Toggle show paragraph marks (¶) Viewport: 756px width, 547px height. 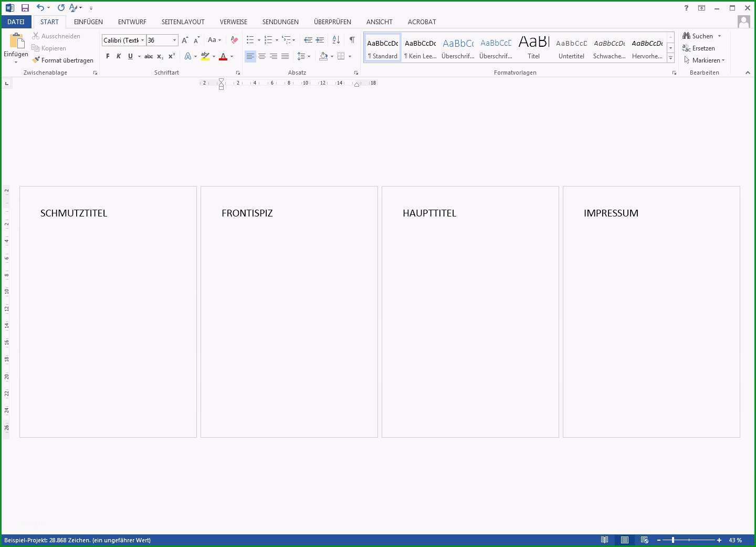pyautogui.click(x=352, y=40)
